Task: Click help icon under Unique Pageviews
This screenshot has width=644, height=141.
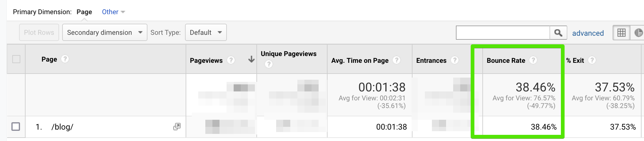Action: click(x=269, y=64)
